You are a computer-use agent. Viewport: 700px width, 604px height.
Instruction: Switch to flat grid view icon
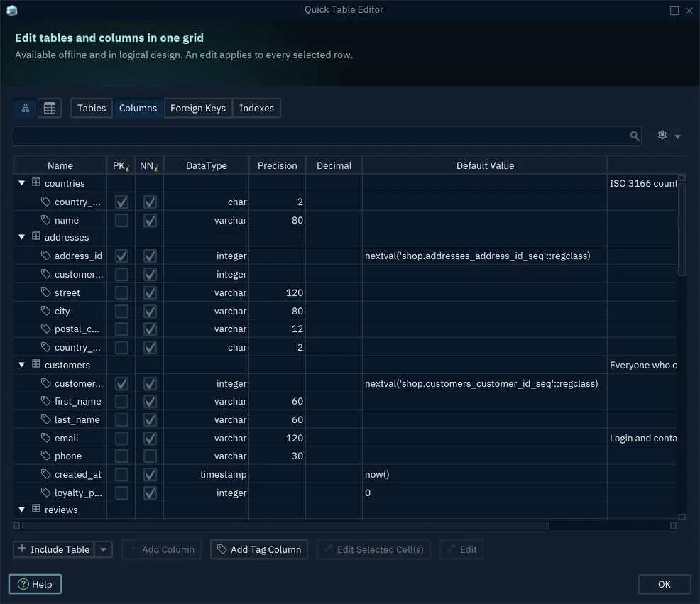pos(50,108)
